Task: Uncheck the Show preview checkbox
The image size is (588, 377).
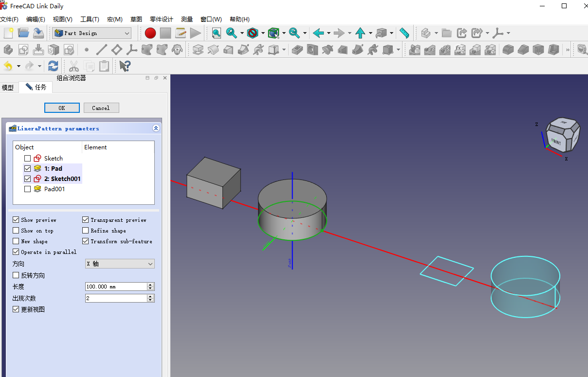Action: [16, 220]
